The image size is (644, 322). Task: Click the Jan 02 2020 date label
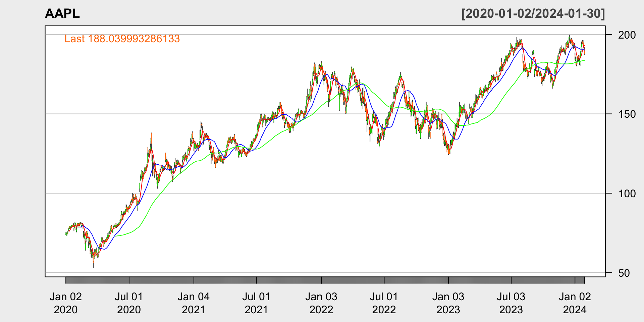(66, 303)
